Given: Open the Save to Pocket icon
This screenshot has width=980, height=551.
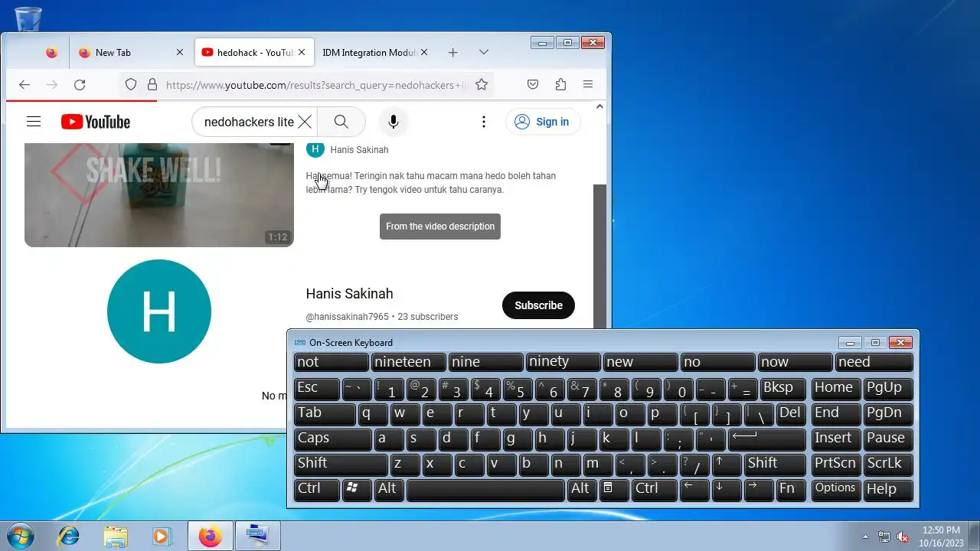Looking at the screenshot, I should click(x=533, y=85).
